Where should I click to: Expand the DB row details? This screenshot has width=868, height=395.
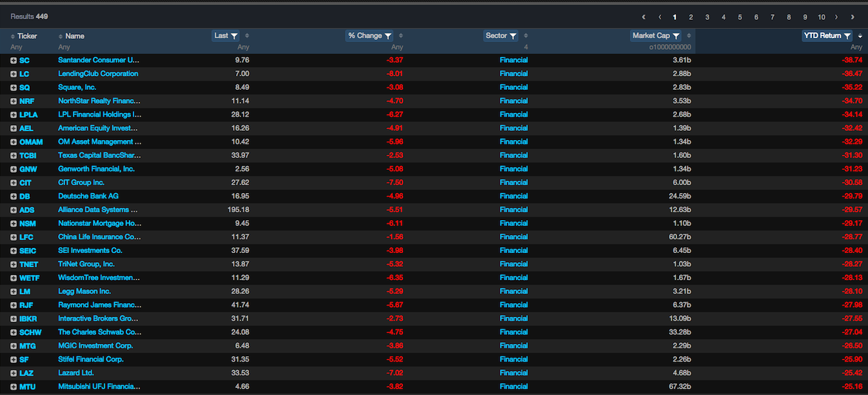(14, 196)
